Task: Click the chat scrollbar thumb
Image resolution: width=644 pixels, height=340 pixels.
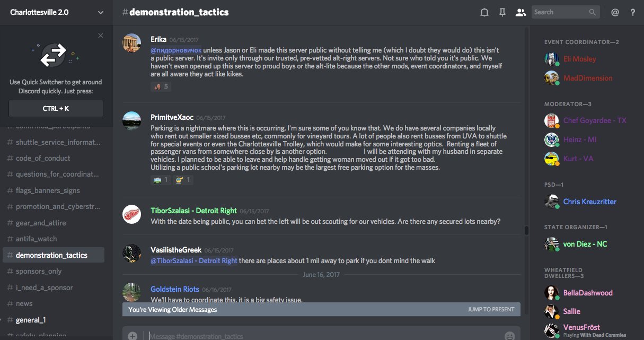Action: [x=526, y=230]
